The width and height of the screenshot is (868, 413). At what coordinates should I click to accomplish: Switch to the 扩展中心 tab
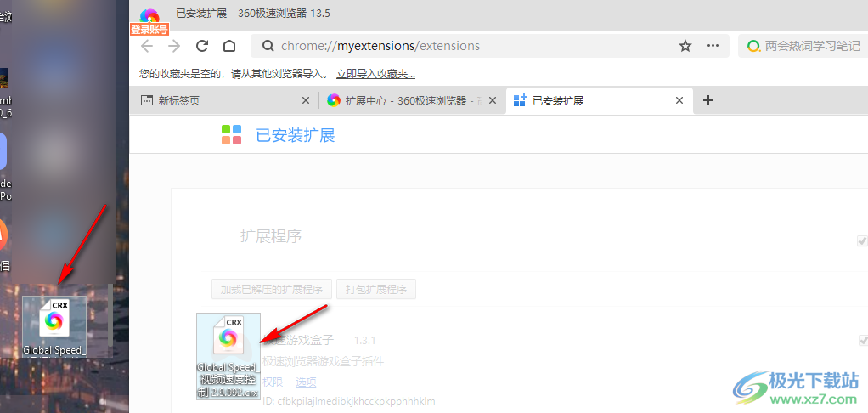click(413, 101)
